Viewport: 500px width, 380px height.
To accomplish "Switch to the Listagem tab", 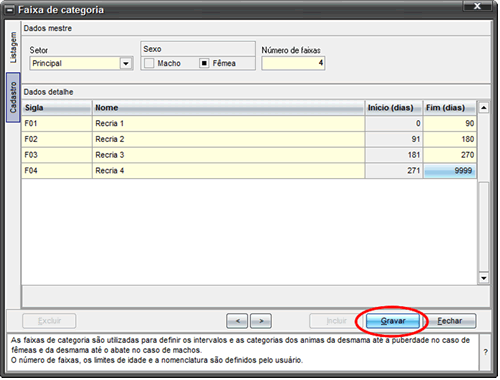I will click(13, 47).
